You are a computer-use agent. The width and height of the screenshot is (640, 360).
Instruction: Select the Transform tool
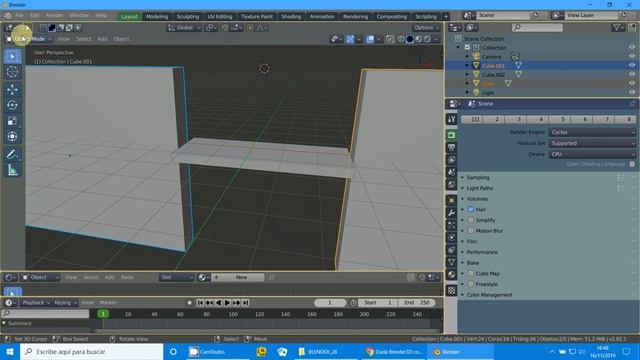click(13, 136)
